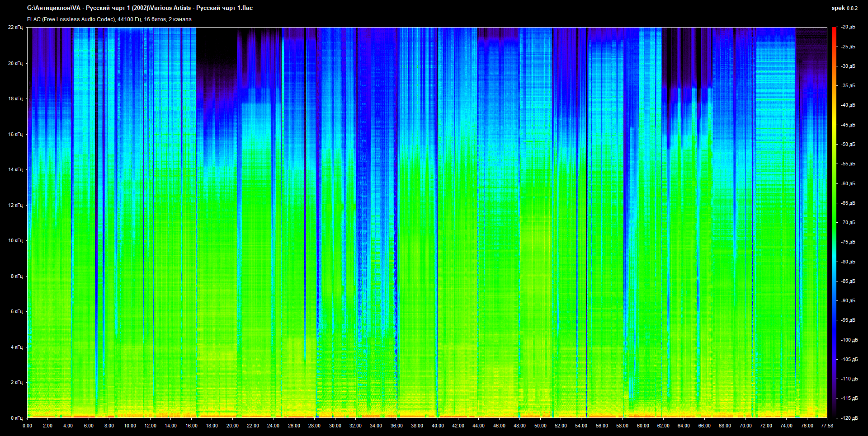Image resolution: width=868 pixels, height=436 pixels.
Task: Click the spek 0.8.2 version label
Action: pyautogui.click(x=844, y=8)
